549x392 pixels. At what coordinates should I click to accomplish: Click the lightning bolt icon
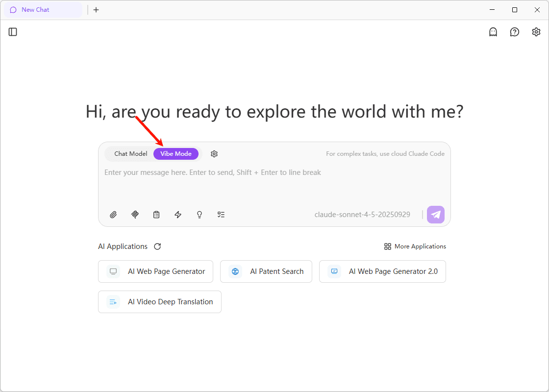point(178,215)
